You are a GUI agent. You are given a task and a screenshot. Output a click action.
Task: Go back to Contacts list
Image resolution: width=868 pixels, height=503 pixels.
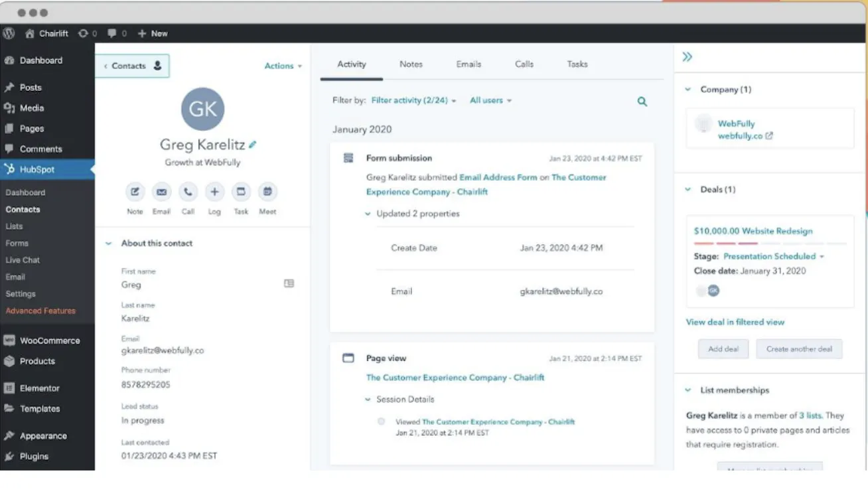click(x=133, y=66)
